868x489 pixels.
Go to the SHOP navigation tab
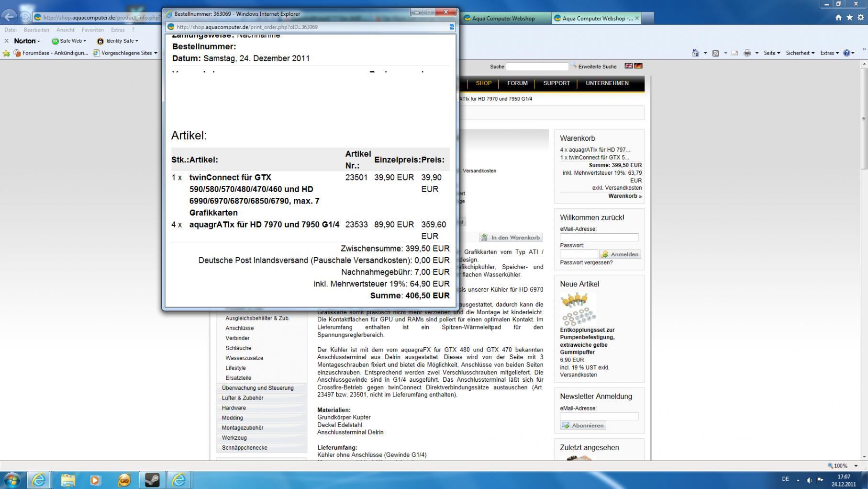(483, 83)
